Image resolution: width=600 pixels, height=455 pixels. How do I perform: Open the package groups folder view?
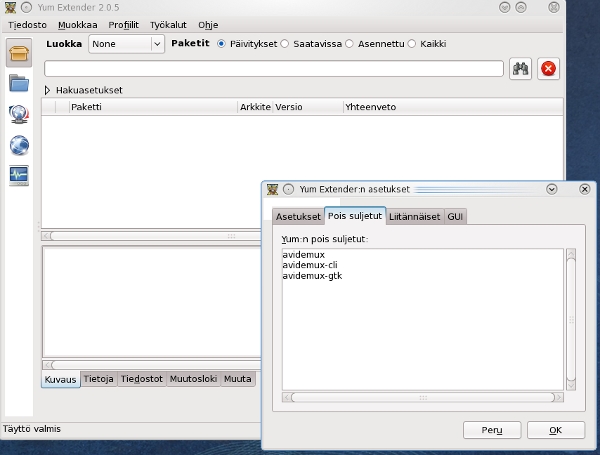[19, 83]
